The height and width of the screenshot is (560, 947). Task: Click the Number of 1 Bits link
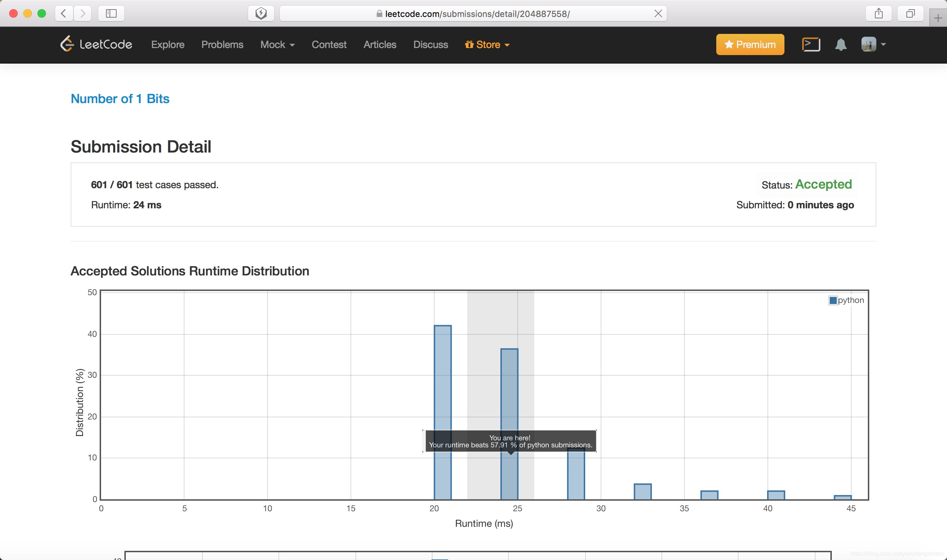tap(120, 98)
